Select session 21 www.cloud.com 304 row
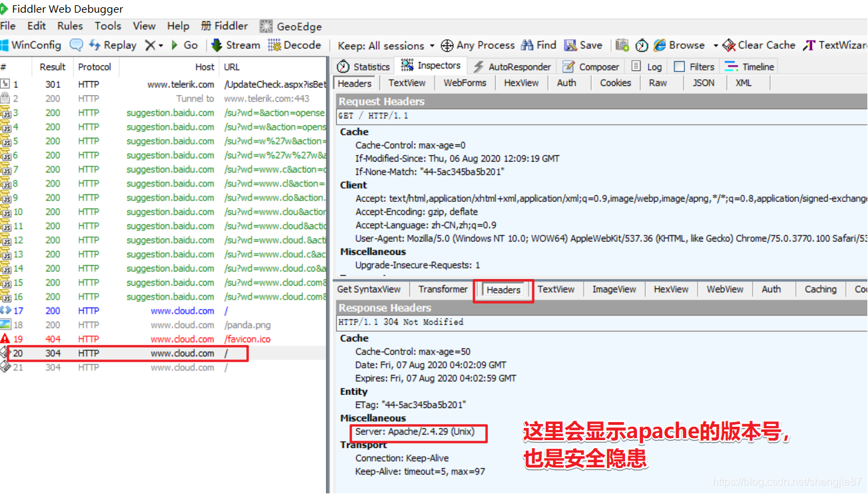The height and width of the screenshot is (494, 868). (163, 368)
